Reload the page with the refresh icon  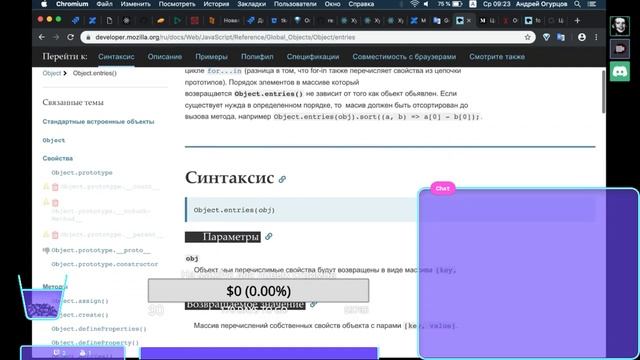tap(70, 37)
